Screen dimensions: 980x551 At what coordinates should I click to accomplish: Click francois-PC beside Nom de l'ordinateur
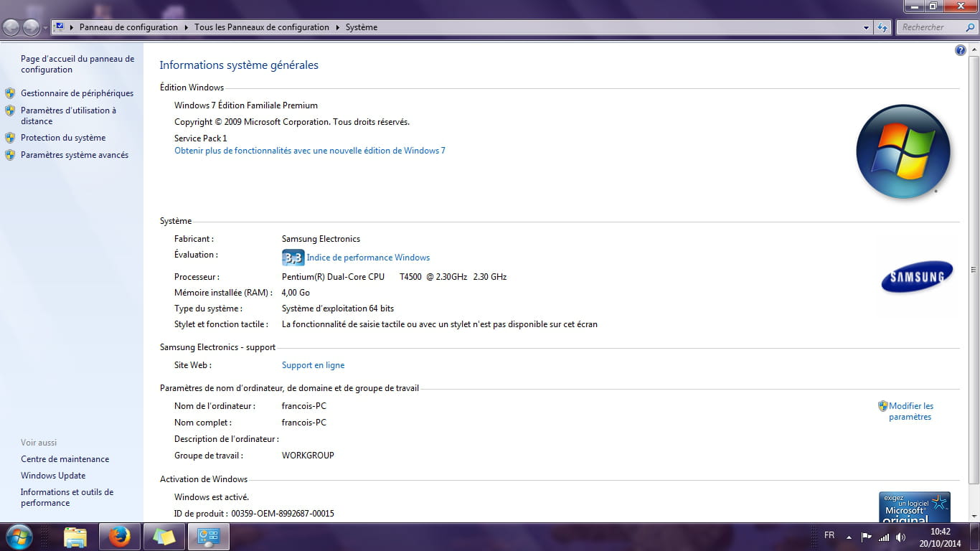click(x=304, y=406)
